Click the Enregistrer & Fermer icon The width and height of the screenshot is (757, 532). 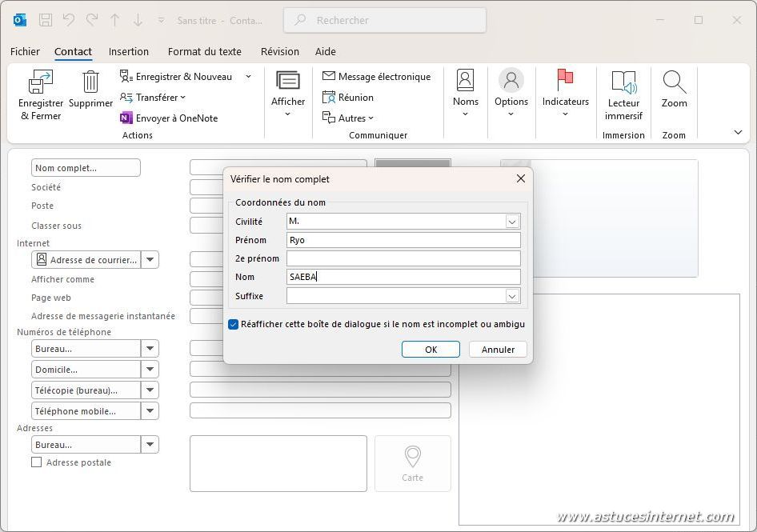point(40,82)
